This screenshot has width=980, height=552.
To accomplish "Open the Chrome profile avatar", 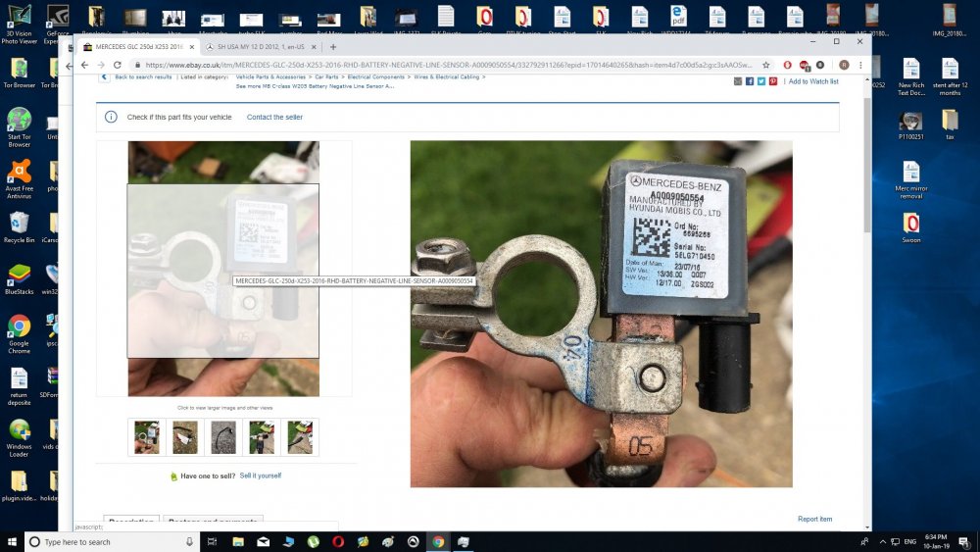I will (x=844, y=65).
